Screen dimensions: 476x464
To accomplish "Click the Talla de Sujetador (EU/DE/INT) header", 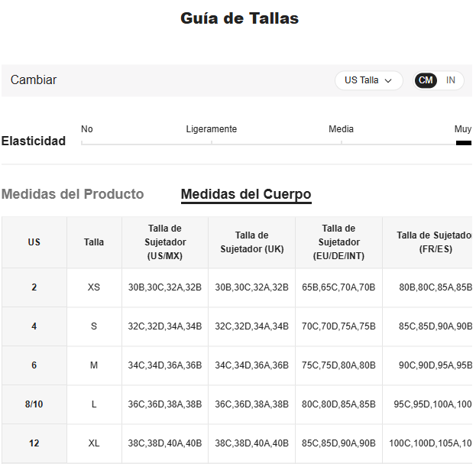I will coord(338,242).
